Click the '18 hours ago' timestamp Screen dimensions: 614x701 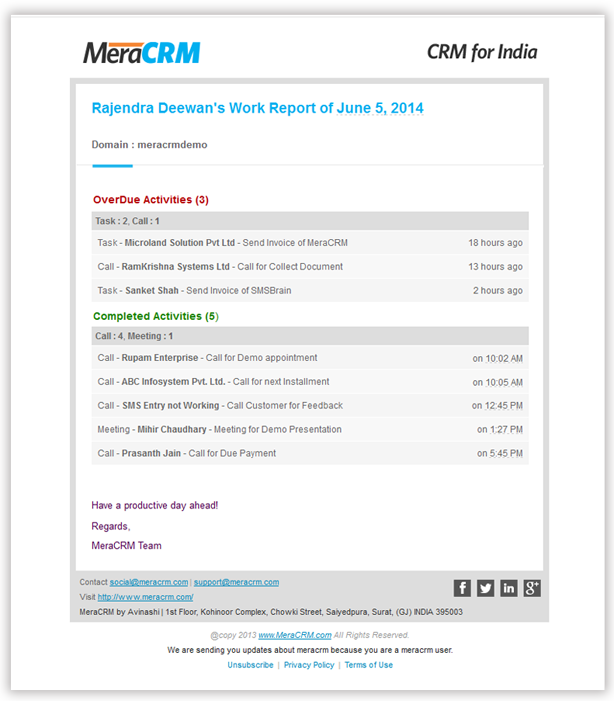tap(495, 243)
